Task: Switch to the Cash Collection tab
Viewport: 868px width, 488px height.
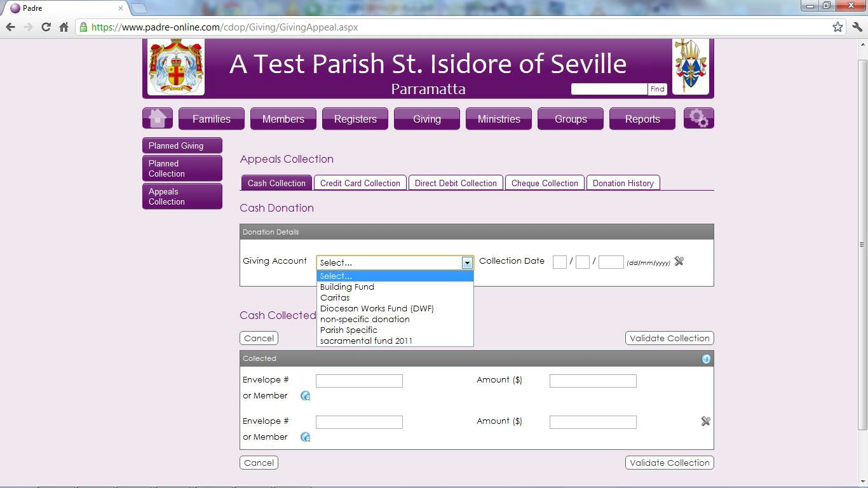Action: (276, 183)
